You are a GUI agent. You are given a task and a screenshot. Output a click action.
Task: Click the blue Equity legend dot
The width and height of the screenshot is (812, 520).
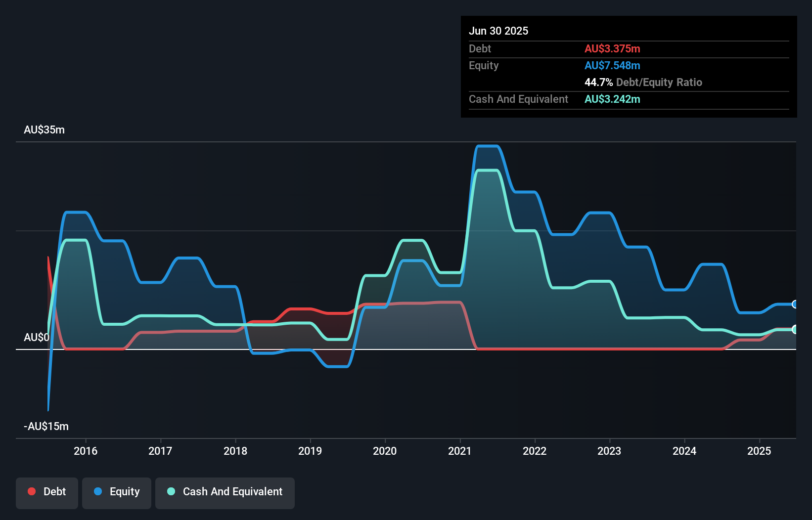click(x=97, y=491)
